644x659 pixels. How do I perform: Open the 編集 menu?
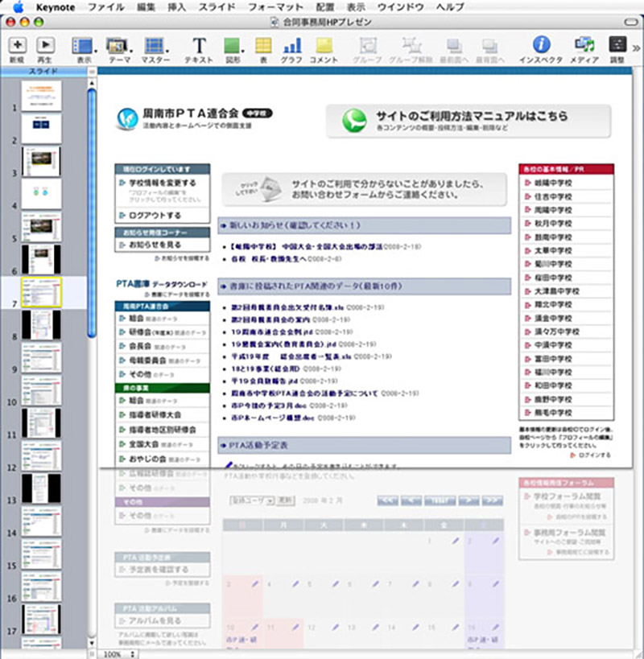pos(147,7)
